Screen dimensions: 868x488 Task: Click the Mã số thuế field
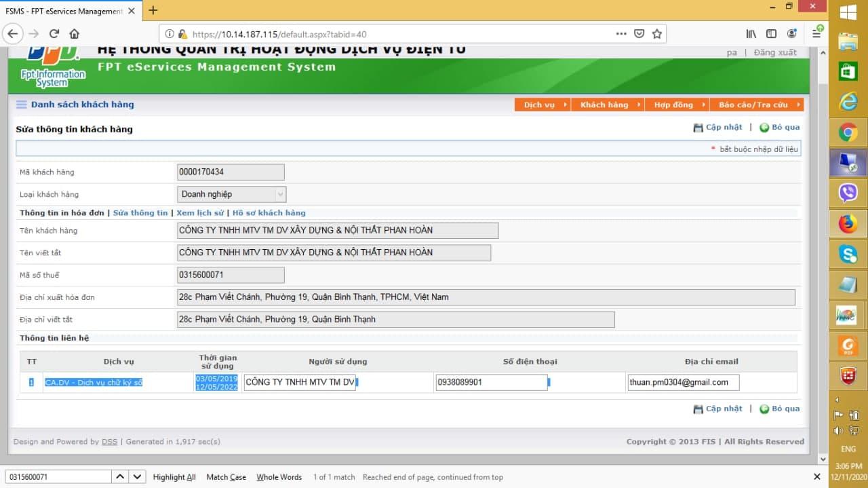coord(231,275)
